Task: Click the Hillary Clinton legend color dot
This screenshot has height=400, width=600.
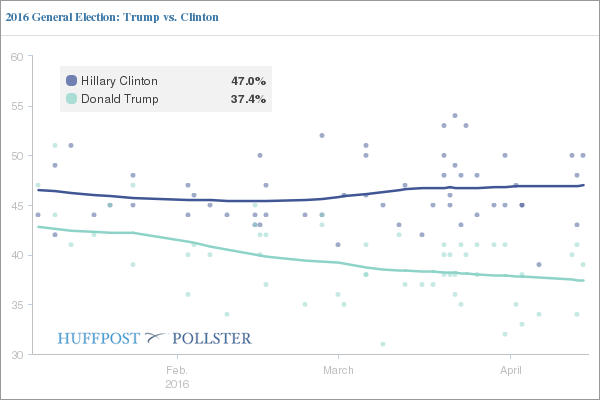Action: pyautogui.click(x=71, y=81)
